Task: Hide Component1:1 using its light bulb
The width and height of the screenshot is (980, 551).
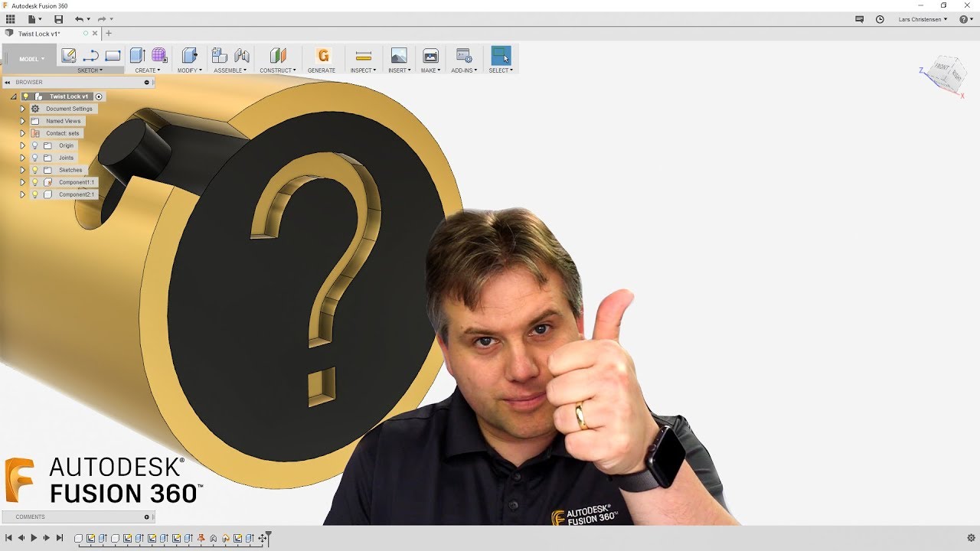Action: click(34, 182)
